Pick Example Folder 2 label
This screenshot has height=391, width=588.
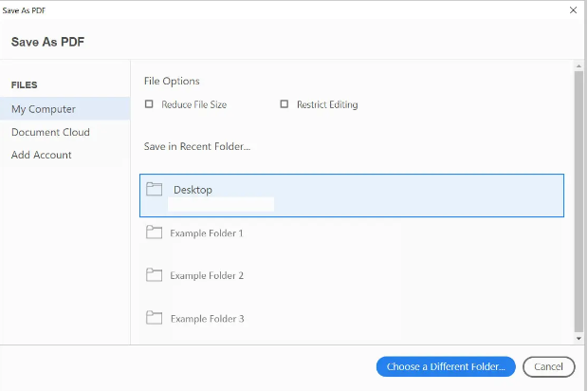pos(207,275)
